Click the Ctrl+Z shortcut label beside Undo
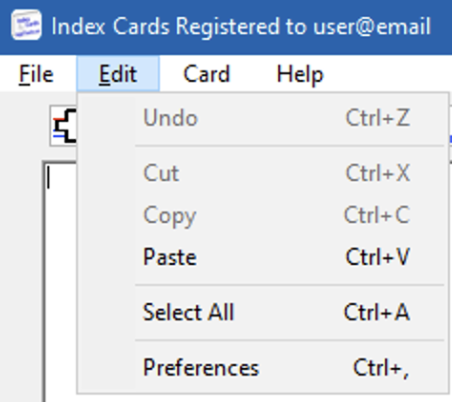The width and height of the screenshot is (452, 402). coord(378,118)
